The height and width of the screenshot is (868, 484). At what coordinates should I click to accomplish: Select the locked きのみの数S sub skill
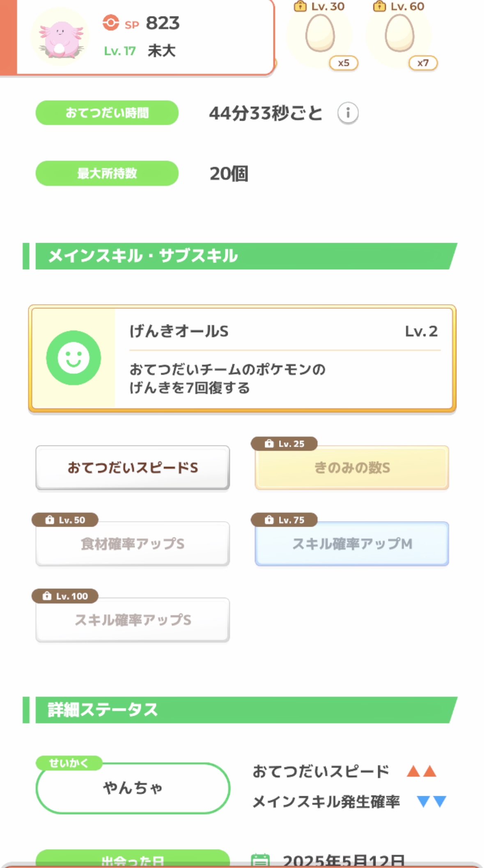[x=352, y=468]
